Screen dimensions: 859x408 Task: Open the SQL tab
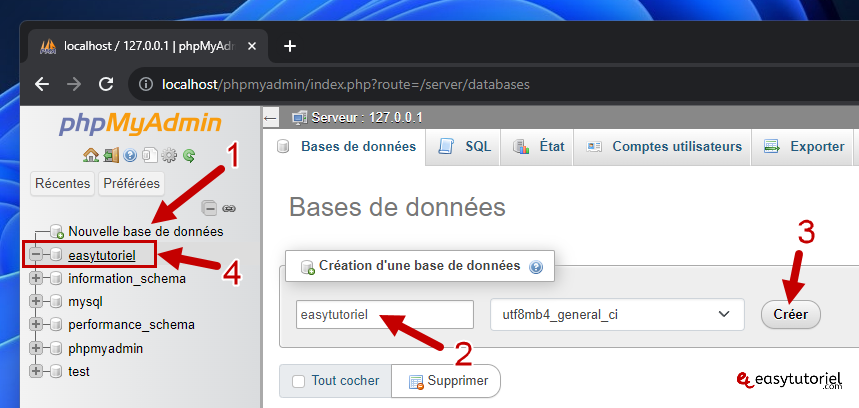pos(465,147)
